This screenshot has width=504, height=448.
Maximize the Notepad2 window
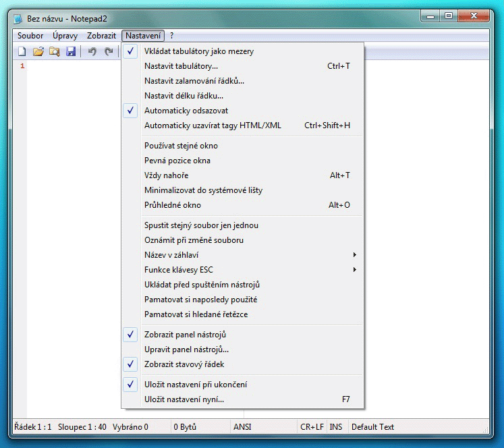pos(449,16)
